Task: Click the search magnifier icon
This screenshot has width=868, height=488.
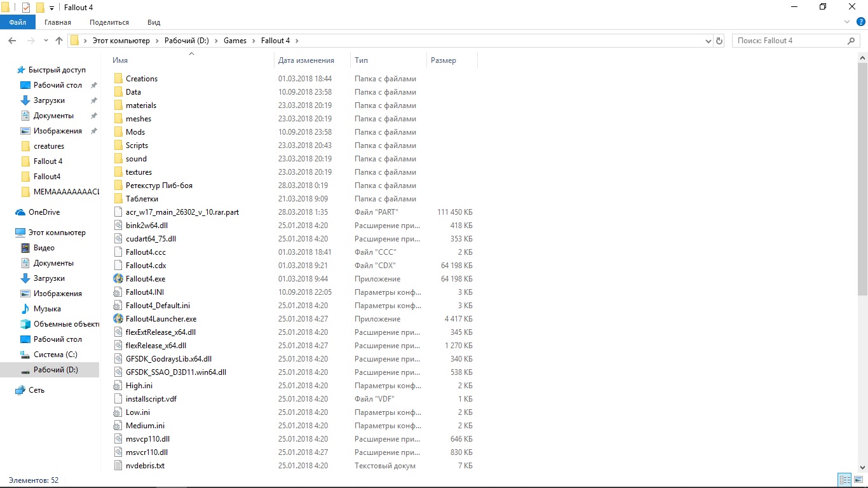Action: pyautogui.click(x=851, y=41)
